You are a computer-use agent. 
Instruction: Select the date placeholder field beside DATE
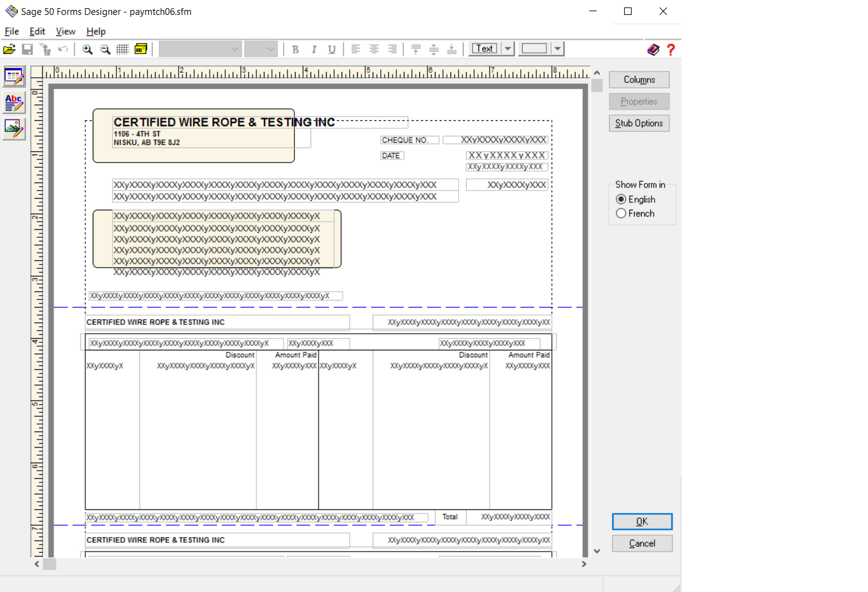[507, 156]
